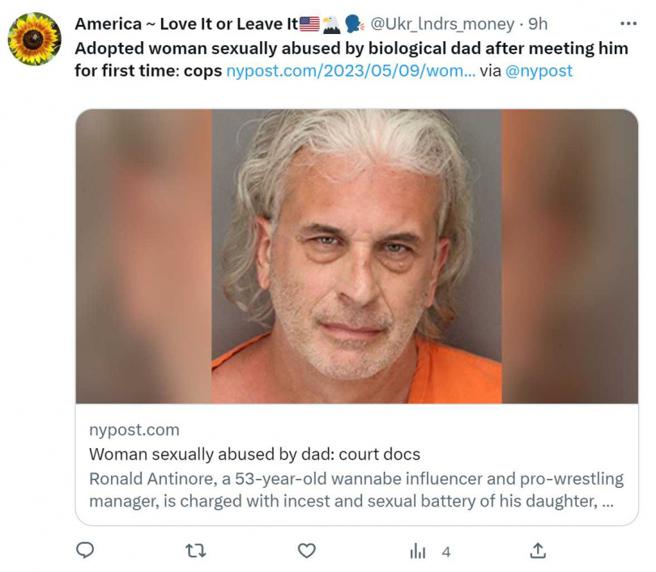Click the view count number 4
Image resolution: width=656 pixels, height=572 pixels.
click(446, 551)
